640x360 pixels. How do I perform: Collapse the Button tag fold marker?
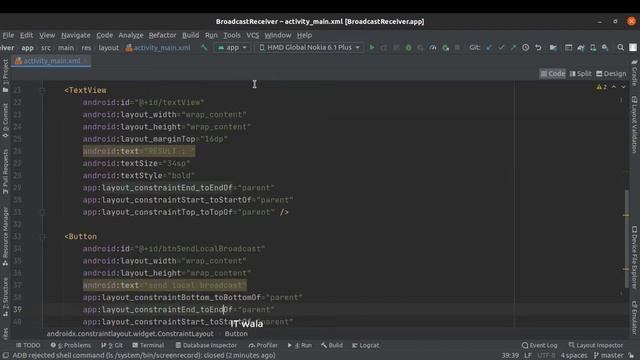pos(42,237)
